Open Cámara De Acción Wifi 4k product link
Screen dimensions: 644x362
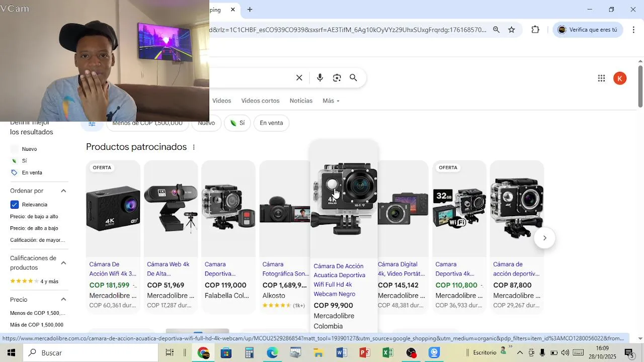point(113,269)
